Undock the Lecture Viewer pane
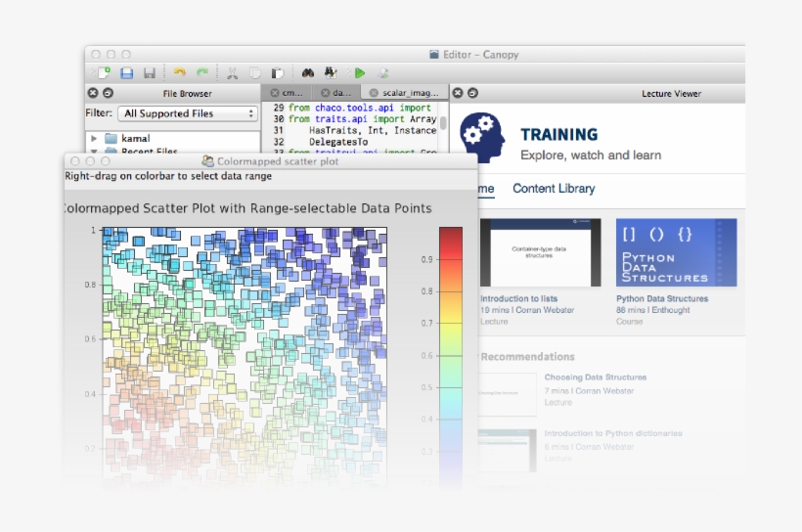Screen dimensions: 802x532 473,93
